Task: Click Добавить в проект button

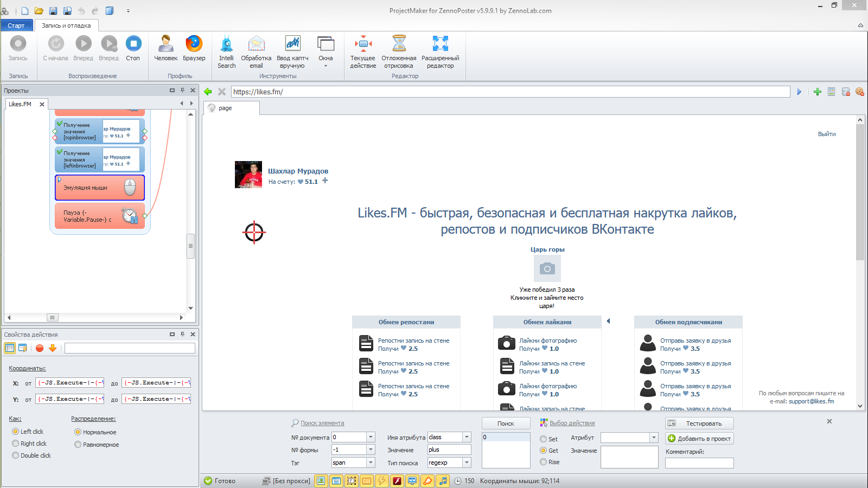Action: 699,439
